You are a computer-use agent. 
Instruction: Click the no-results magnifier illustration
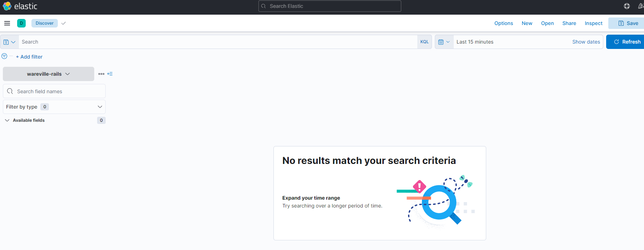(x=436, y=201)
